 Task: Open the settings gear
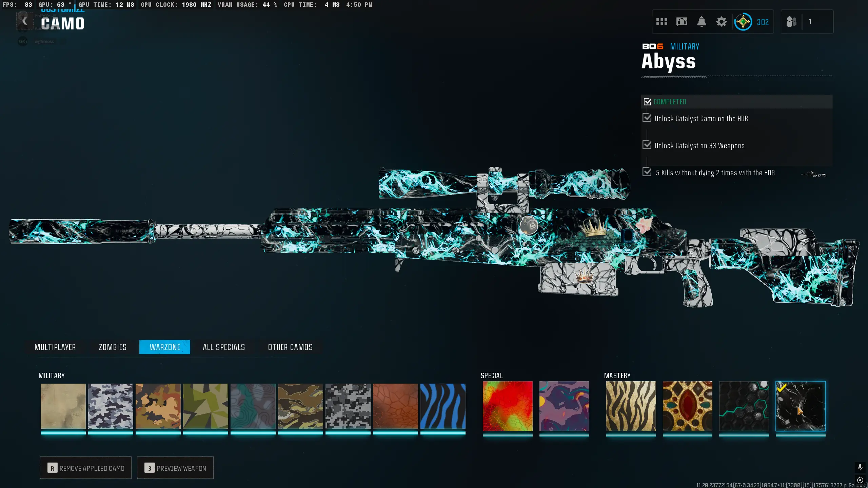(721, 22)
